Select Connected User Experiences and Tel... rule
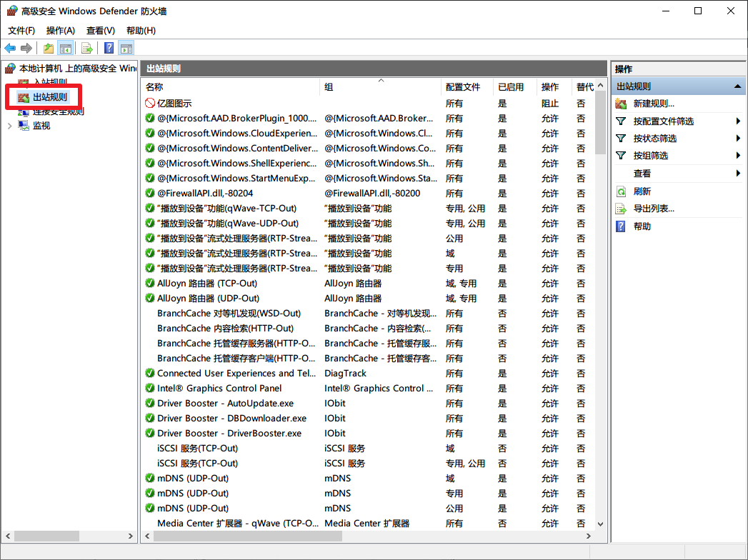This screenshot has height=560, width=748. click(368, 373)
